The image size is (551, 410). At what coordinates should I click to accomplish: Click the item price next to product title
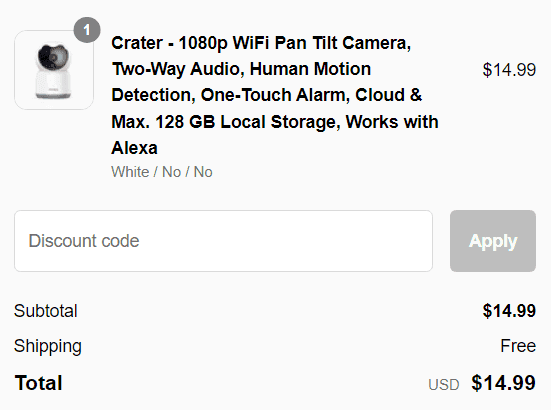pos(509,70)
